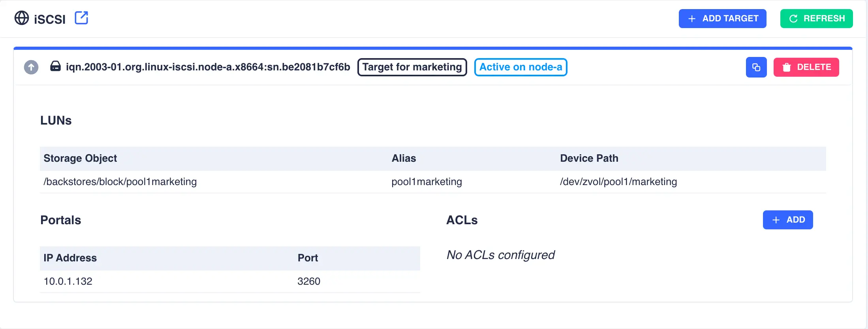Click the circular refresh arrow icon

coord(792,18)
